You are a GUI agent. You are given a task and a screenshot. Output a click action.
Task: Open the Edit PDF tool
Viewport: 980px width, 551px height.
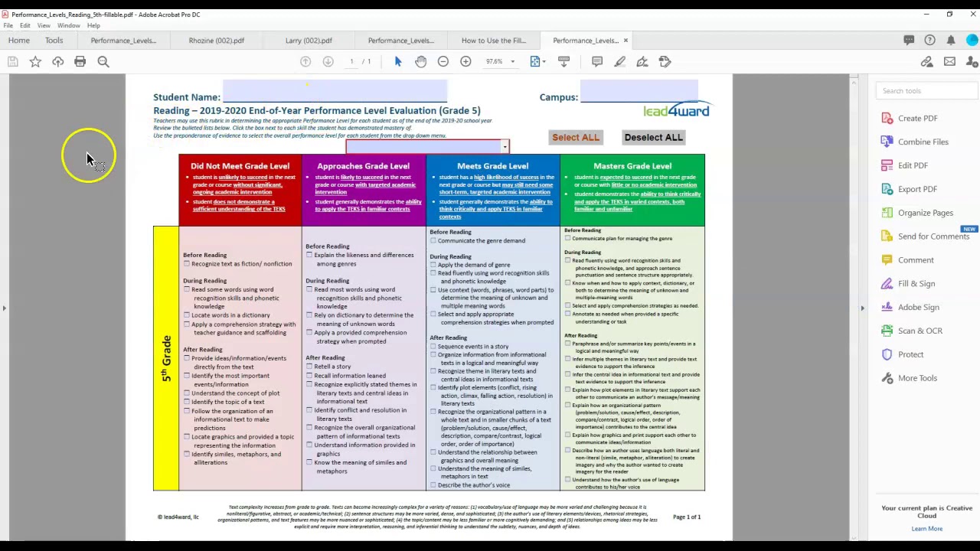click(x=913, y=165)
